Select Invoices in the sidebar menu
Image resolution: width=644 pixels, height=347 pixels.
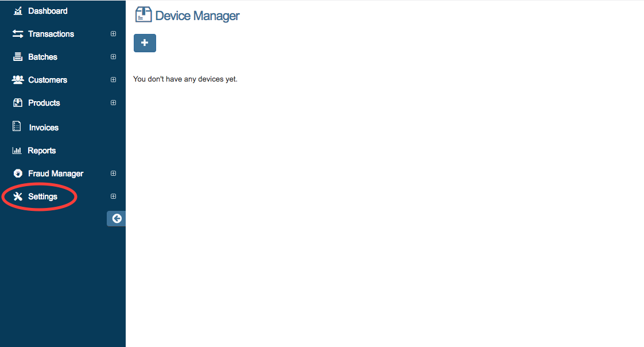[x=43, y=127]
